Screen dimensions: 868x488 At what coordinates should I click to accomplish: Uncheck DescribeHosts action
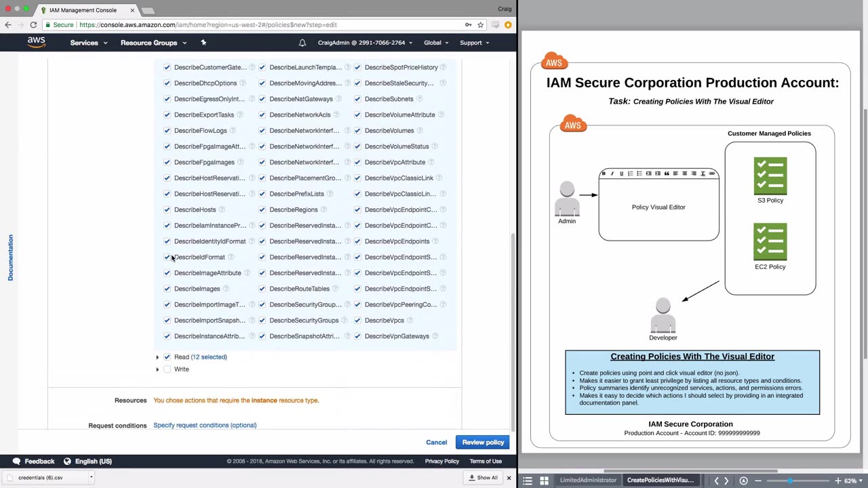click(167, 209)
